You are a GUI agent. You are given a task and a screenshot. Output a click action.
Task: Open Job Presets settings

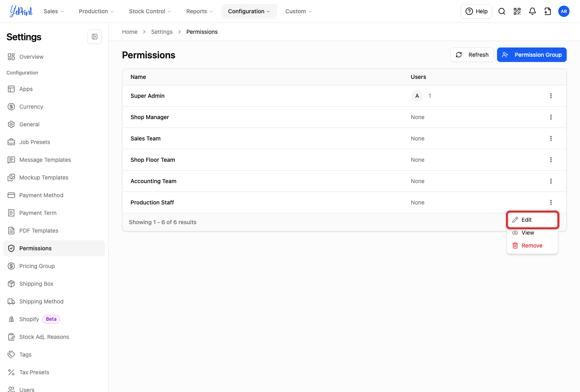point(54,142)
